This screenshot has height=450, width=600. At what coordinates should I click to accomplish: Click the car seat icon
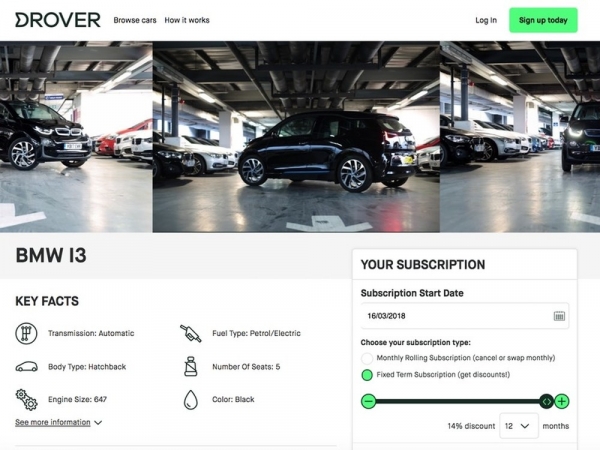tap(191, 366)
